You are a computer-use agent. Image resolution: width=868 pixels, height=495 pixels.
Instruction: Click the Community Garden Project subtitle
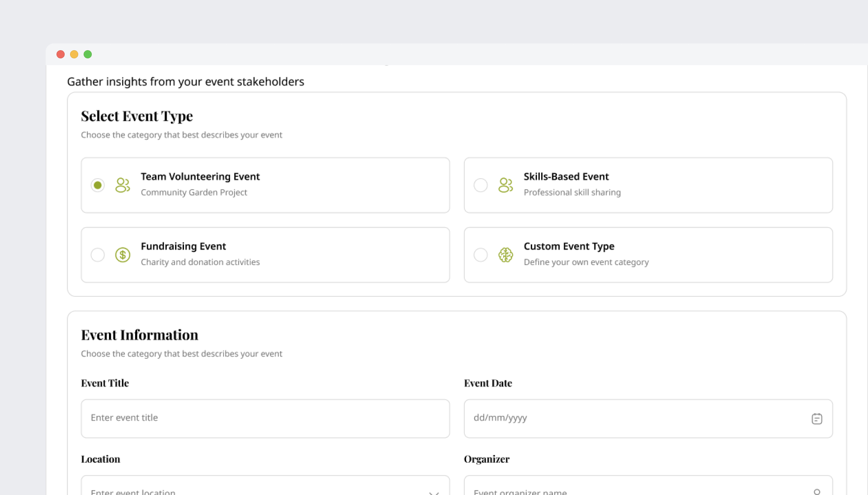pyautogui.click(x=193, y=192)
